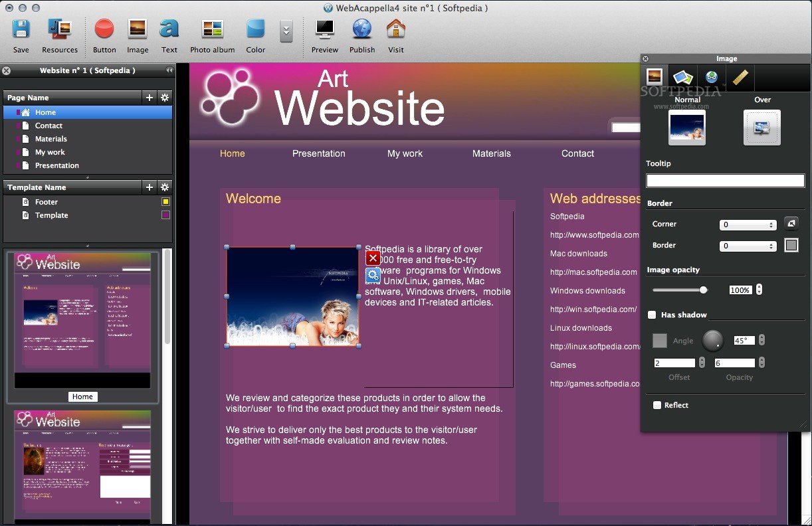The width and height of the screenshot is (812, 526).
Task: Close the Website n° 1 sidebar panel
Action: [7, 70]
